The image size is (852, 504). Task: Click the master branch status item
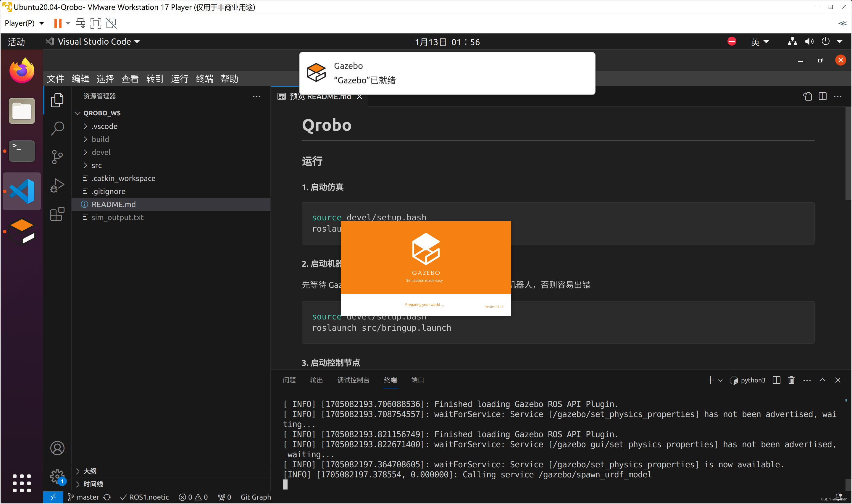click(x=83, y=497)
